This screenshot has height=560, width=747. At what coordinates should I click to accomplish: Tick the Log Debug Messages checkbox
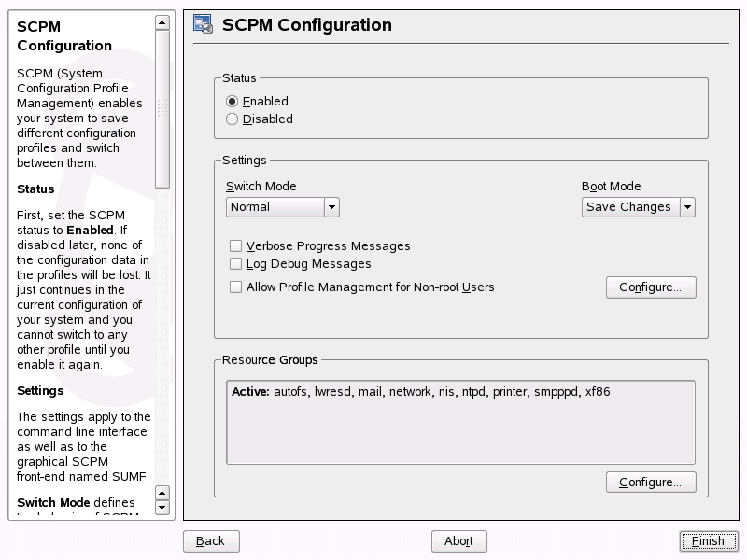tap(236, 264)
